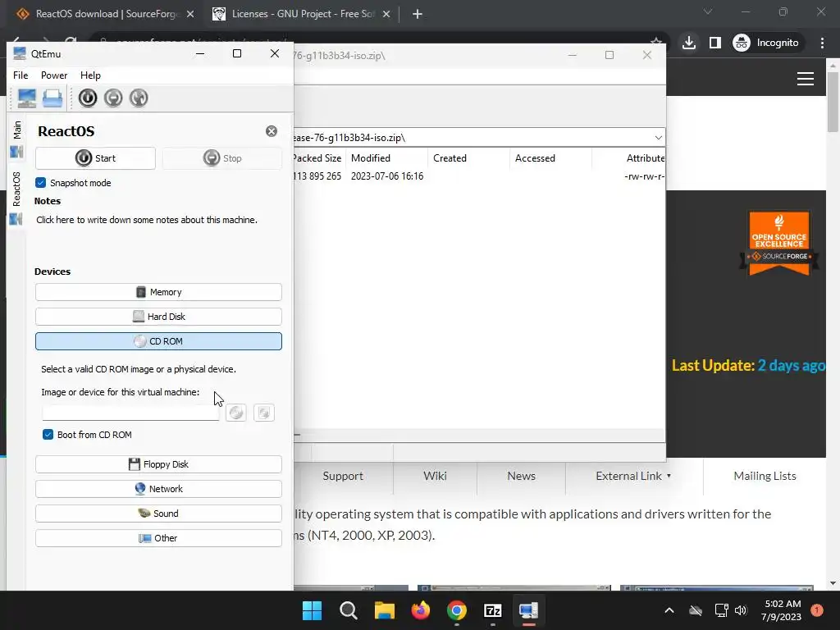Open the Windows Start menu

pos(313,610)
